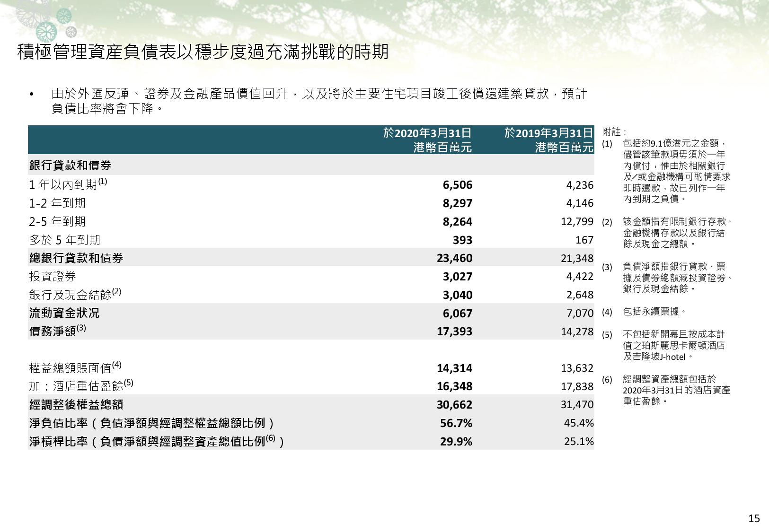
Task: Select the value 7,070
Action: click(x=580, y=313)
